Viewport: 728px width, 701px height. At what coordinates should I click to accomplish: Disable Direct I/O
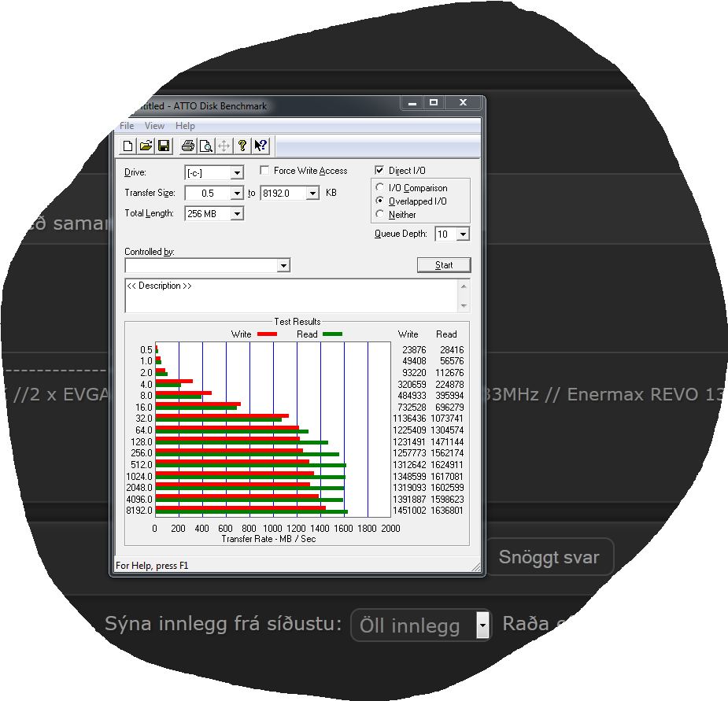(379, 170)
